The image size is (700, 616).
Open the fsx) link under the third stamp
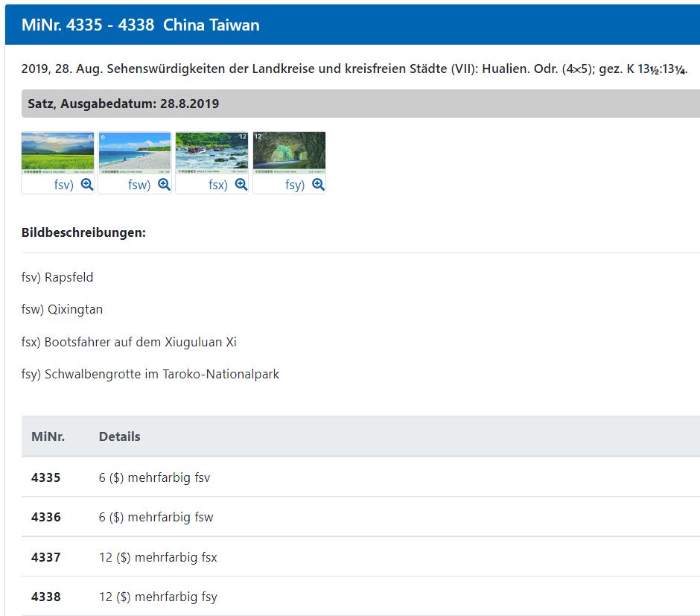[217, 185]
